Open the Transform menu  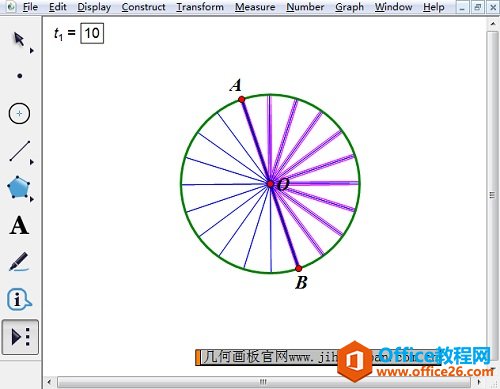point(200,7)
